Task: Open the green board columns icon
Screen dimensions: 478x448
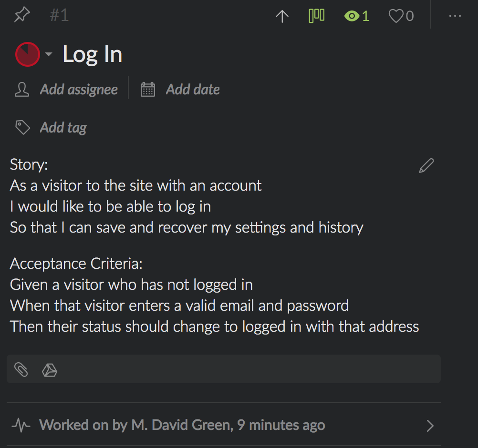Action: pos(317,16)
